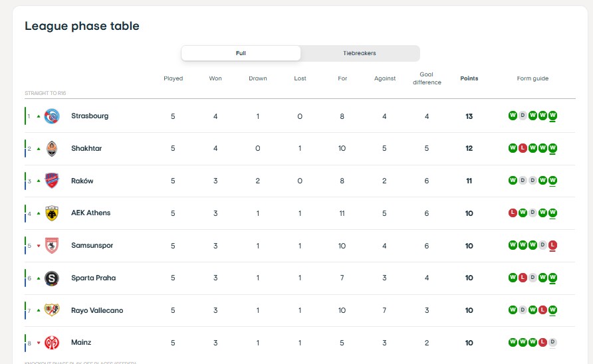Click Samsunspor's latest loss form badge
This screenshot has height=364, width=593.
552,245
